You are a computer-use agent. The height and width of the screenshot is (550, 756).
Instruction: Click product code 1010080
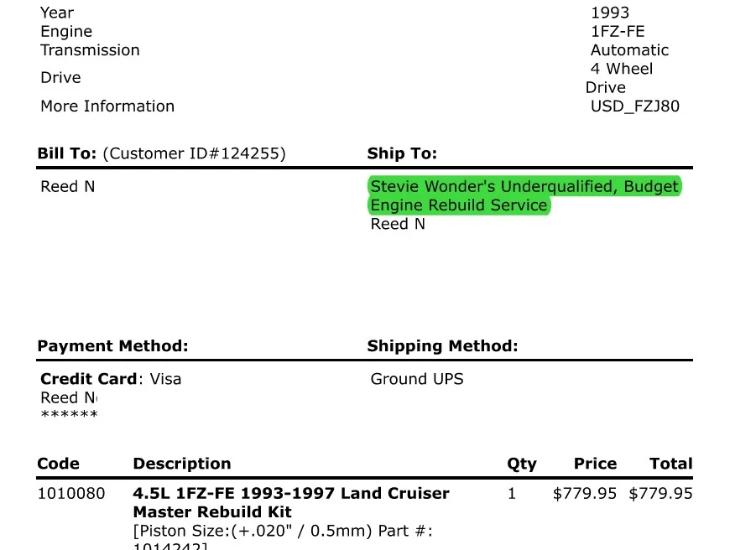(71, 494)
